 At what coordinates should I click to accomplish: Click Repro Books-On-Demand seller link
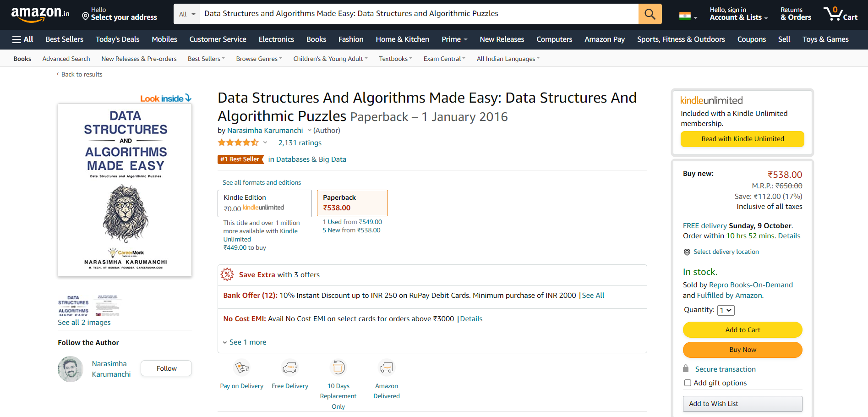tap(751, 285)
